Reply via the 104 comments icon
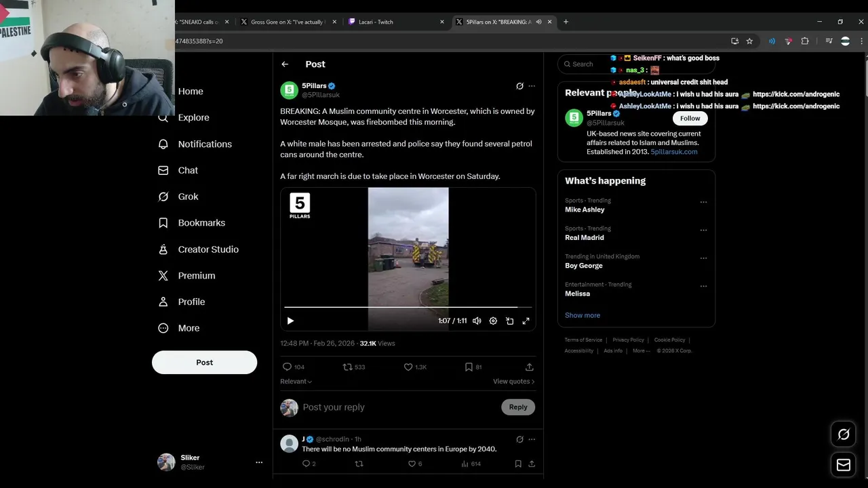This screenshot has width=868, height=488. coord(293,367)
